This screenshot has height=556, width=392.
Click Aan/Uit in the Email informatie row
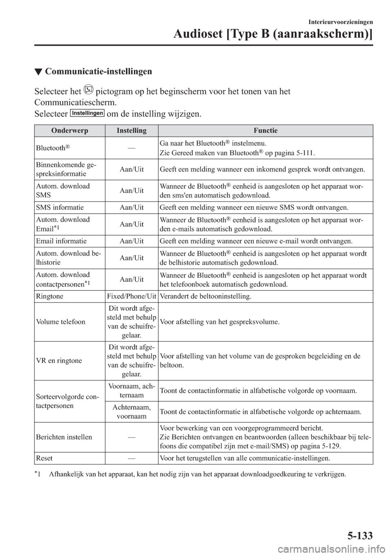tap(131, 241)
